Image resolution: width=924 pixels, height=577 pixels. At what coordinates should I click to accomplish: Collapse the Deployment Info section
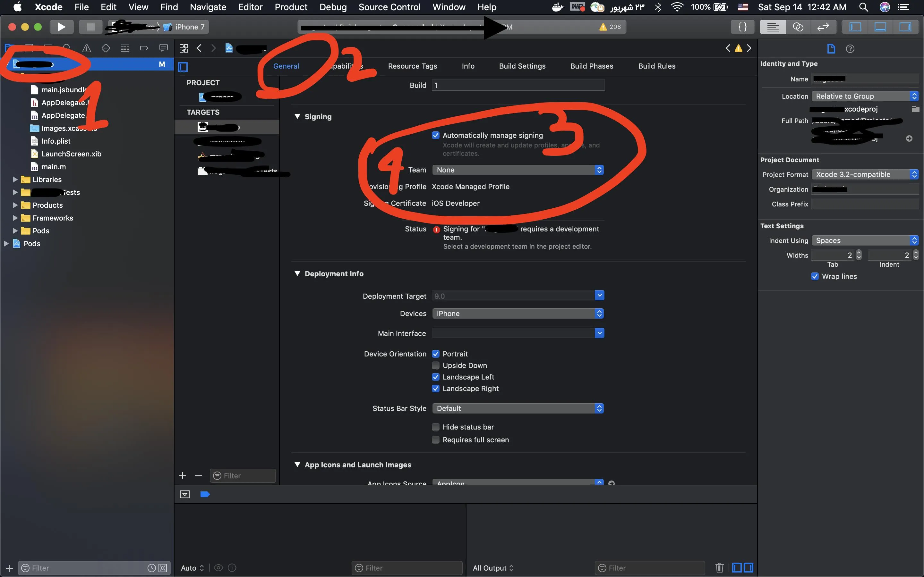pos(297,274)
